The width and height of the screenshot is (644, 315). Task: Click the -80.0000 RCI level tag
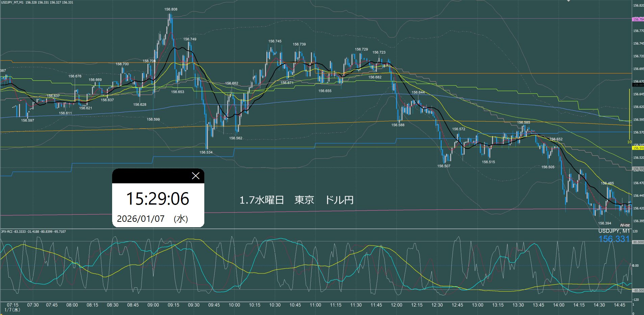coord(638,290)
